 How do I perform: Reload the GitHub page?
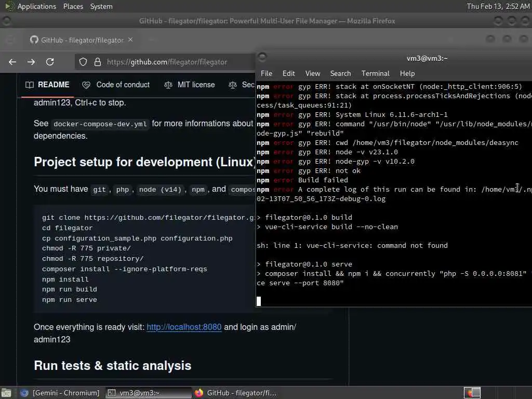[x=50, y=62]
